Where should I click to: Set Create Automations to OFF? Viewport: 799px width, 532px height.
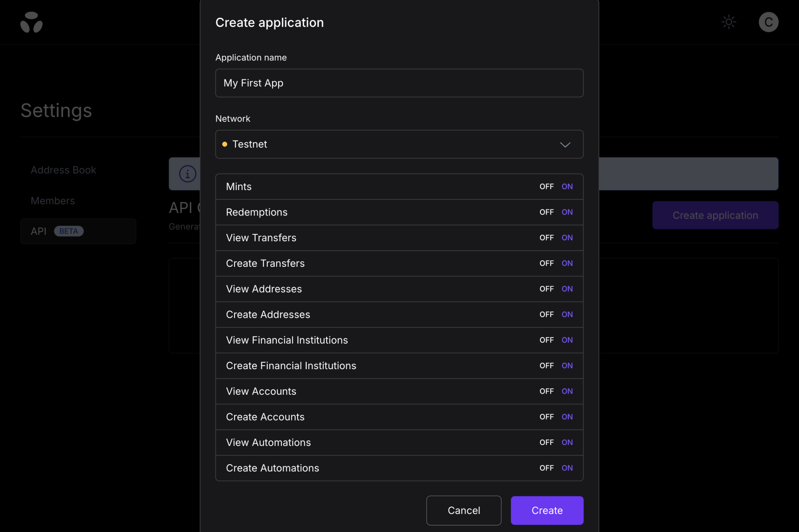click(546, 468)
